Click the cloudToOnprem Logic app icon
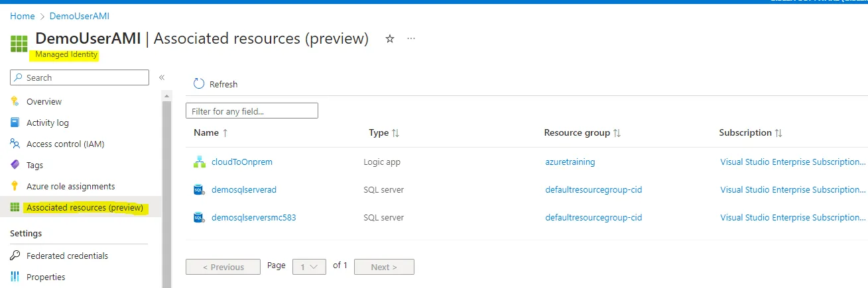The image size is (868, 288). click(x=199, y=162)
